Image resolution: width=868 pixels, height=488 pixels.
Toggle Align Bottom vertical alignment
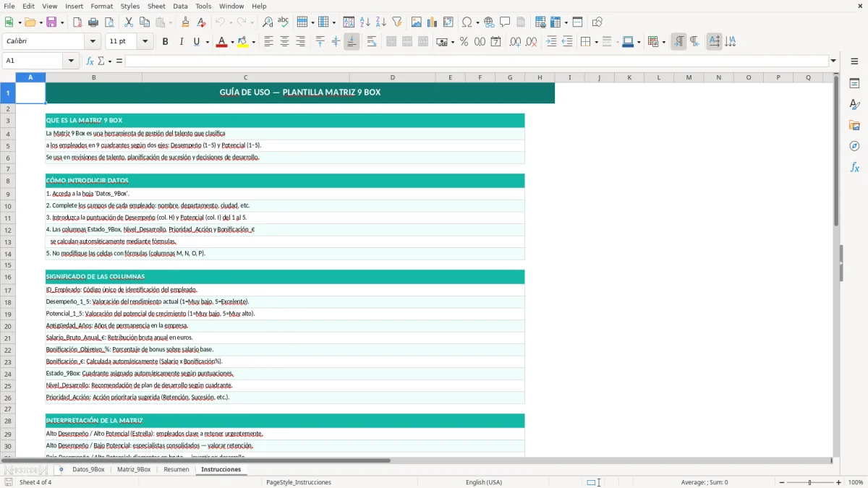352,42
